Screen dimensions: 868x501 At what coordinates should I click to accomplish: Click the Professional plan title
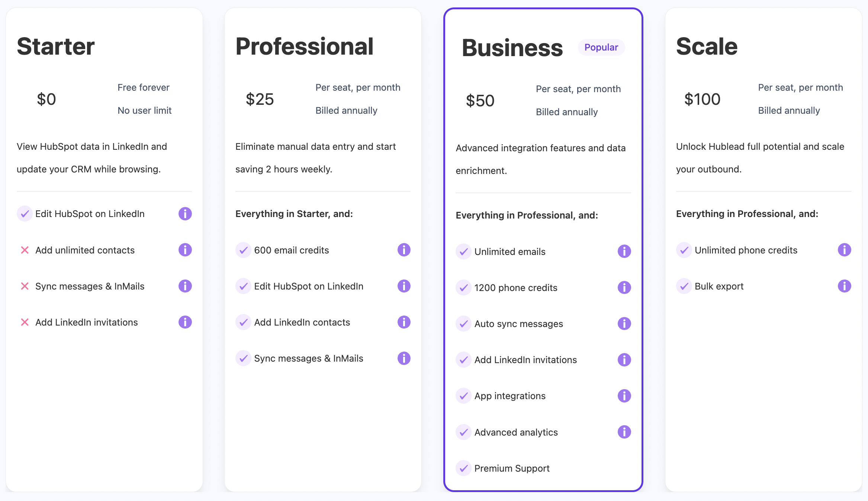tap(304, 47)
